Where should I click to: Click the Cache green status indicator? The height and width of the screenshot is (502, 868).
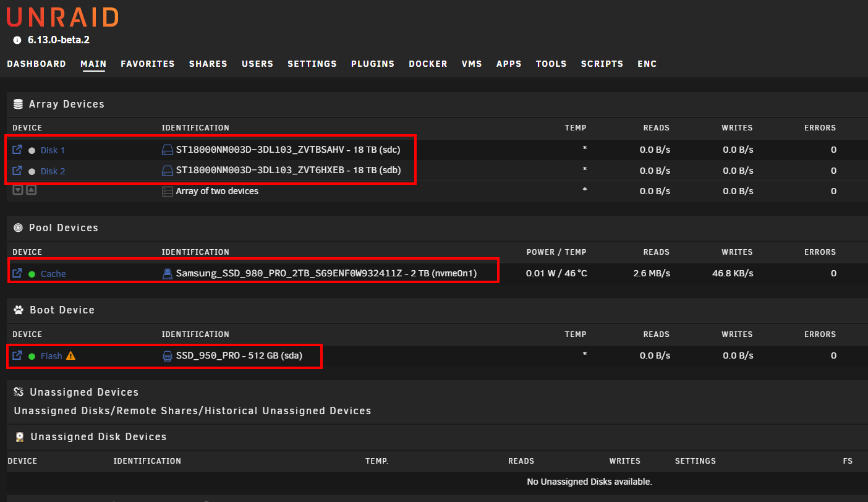click(x=32, y=274)
